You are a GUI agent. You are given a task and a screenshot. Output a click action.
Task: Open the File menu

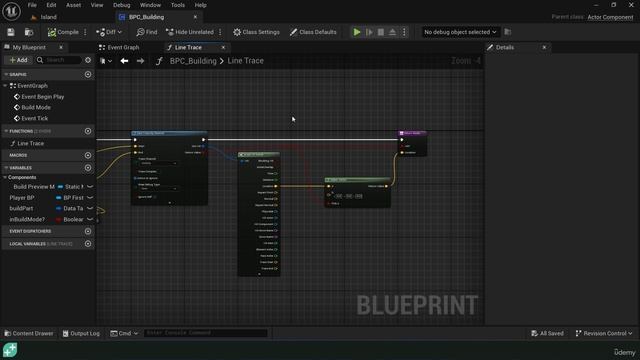tap(32, 5)
